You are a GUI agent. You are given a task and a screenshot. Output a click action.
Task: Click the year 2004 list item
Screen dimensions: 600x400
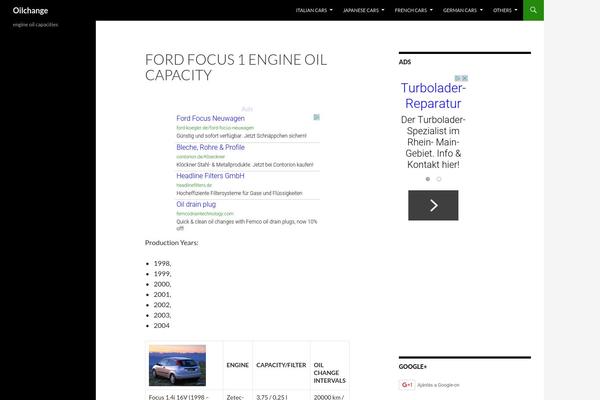161,325
